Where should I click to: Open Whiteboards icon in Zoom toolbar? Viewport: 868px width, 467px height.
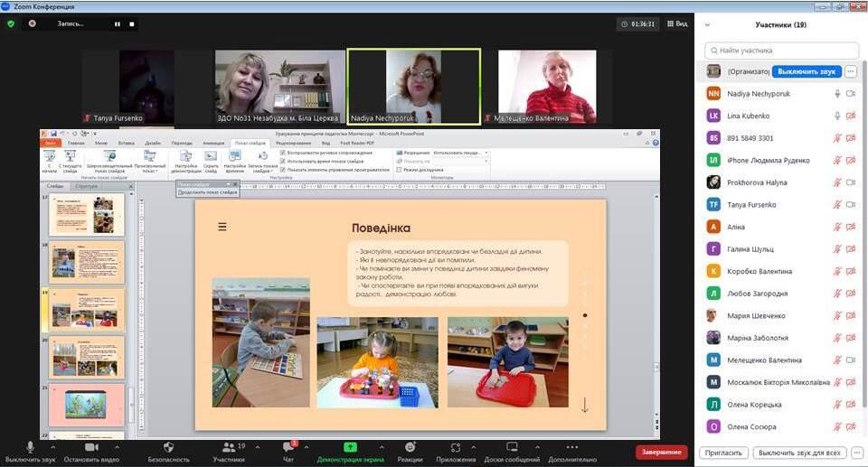click(x=512, y=447)
